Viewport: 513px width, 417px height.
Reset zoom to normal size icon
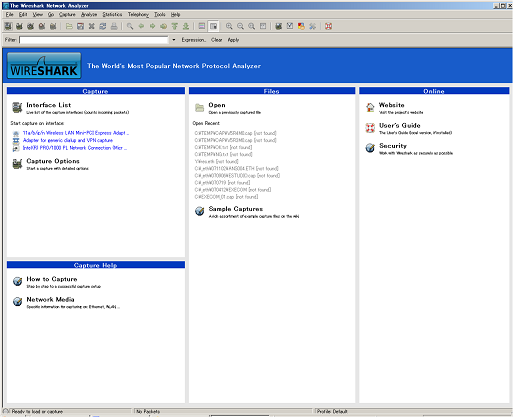pos(252,26)
